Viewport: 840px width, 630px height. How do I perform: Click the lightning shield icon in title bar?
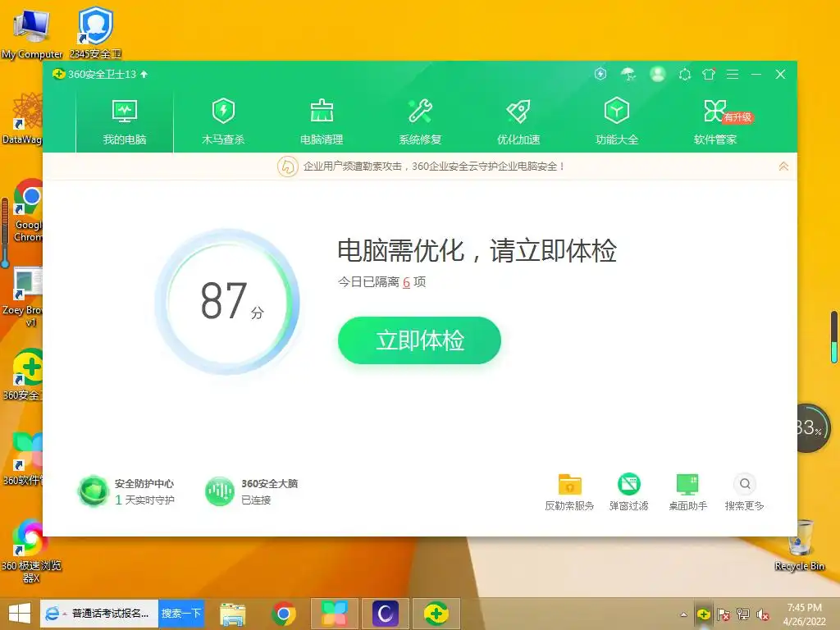click(x=600, y=74)
